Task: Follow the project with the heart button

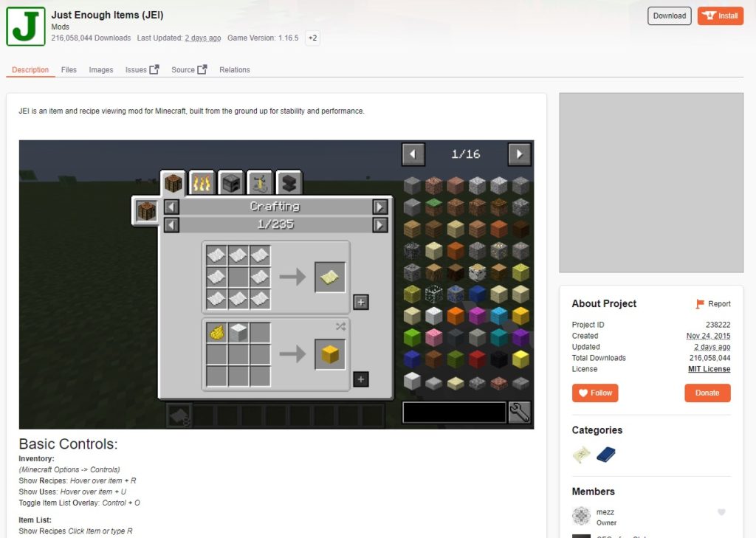Action: pos(595,393)
